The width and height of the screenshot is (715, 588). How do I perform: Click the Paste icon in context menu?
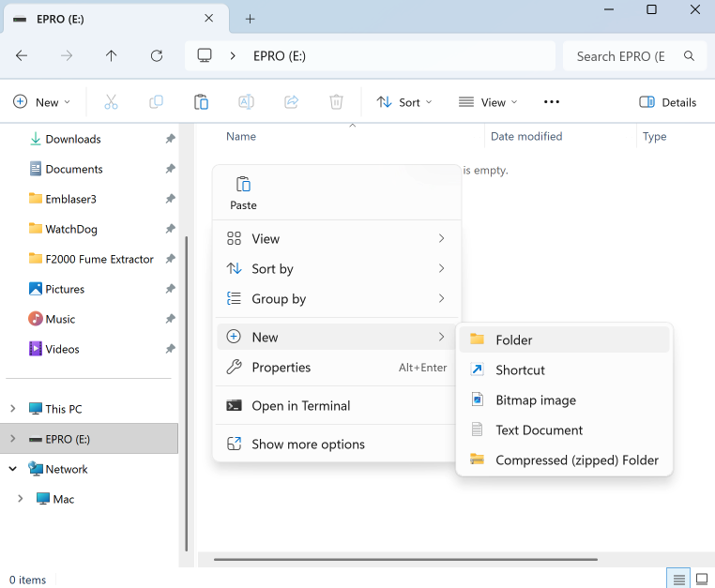click(243, 185)
